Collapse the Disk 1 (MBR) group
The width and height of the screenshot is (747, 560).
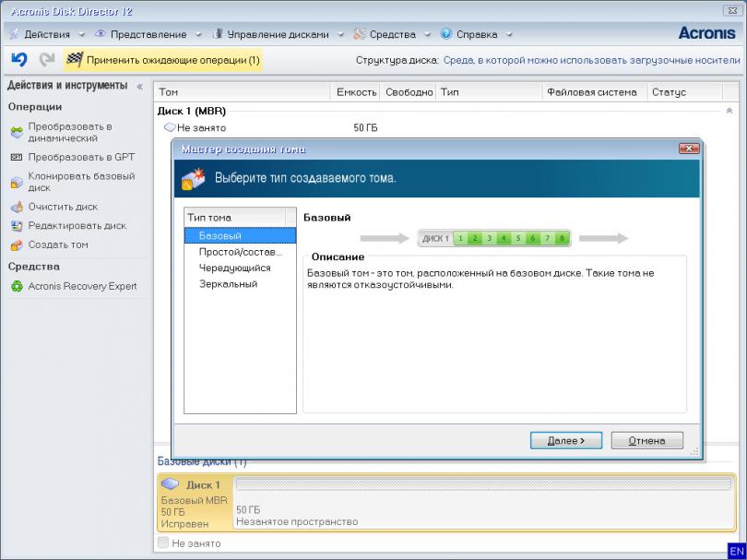(x=729, y=111)
